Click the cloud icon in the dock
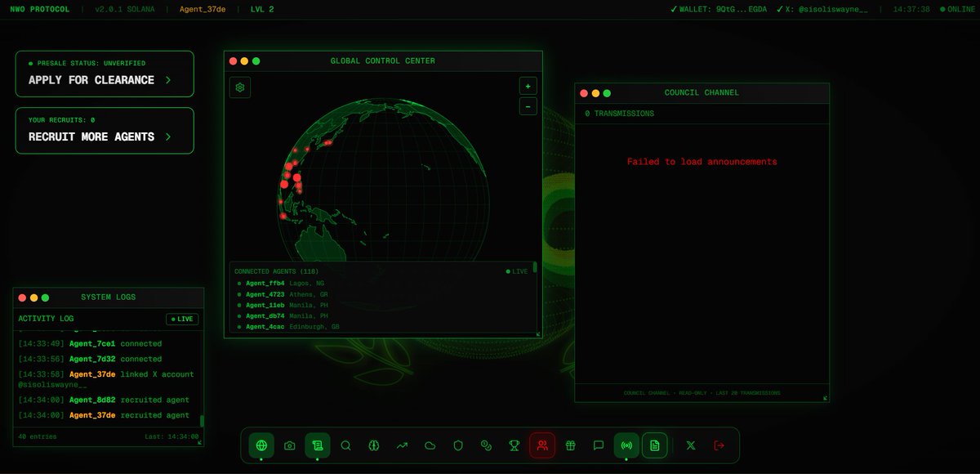980x474 pixels. point(430,445)
